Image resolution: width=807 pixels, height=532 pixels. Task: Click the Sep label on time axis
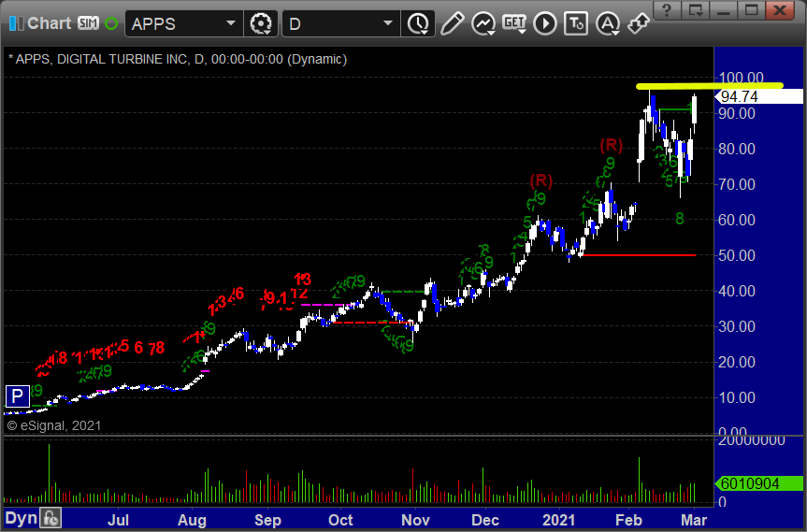click(267, 520)
